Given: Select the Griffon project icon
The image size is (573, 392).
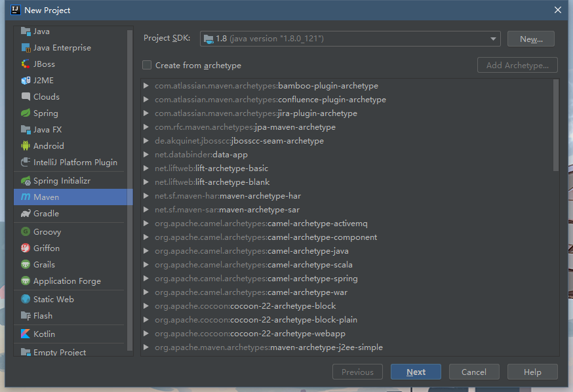Looking at the screenshot, I should coord(26,248).
